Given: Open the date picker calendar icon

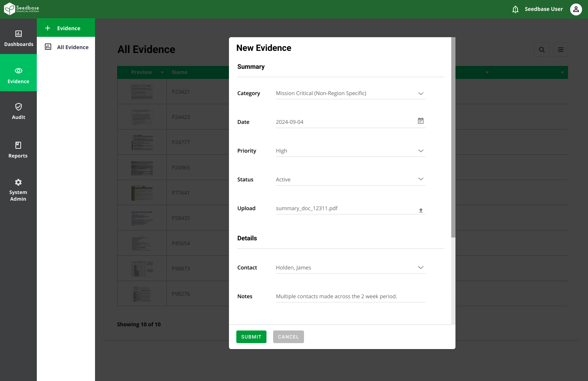Looking at the screenshot, I should [420, 121].
